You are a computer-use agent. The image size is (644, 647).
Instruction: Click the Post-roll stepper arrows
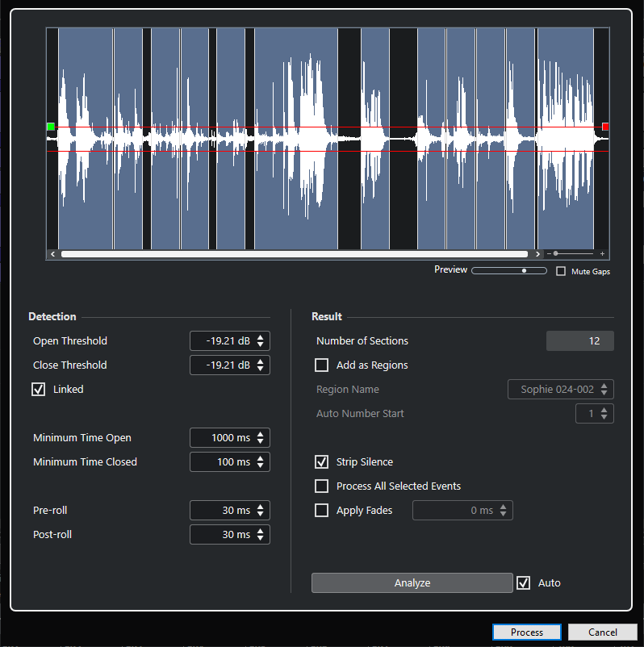pos(260,534)
